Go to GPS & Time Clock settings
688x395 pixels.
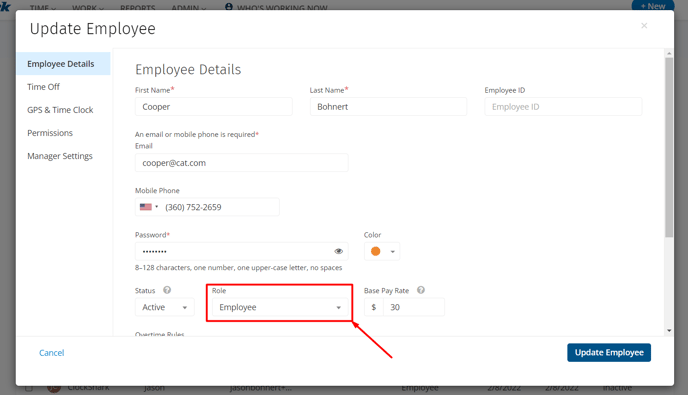(60, 110)
